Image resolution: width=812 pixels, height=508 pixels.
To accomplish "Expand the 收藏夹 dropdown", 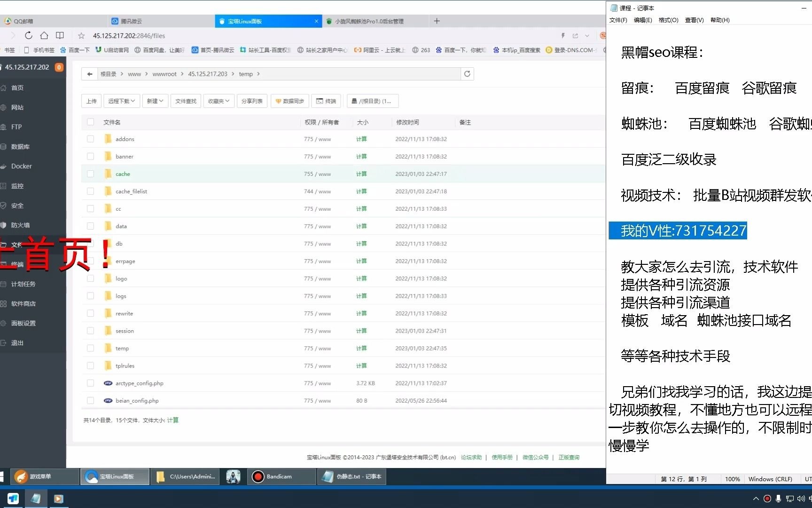I will (219, 101).
